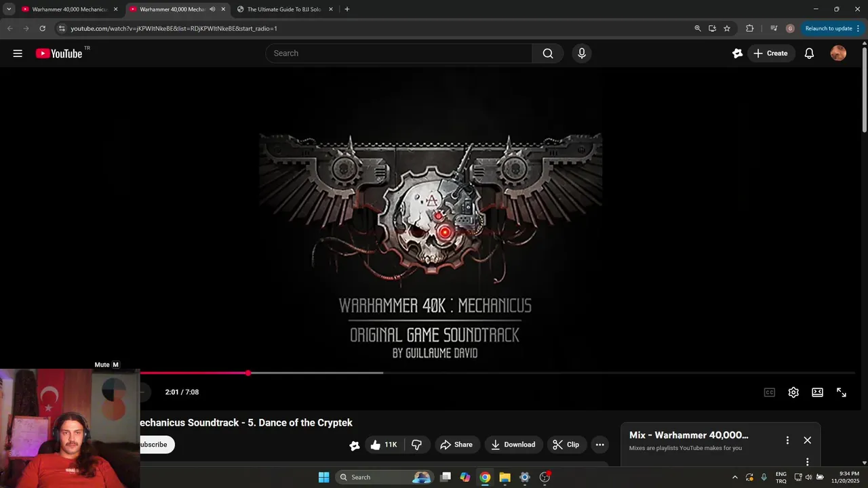Image resolution: width=868 pixels, height=488 pixels.
Task: Bookmark this page with the star
Action: point(727,28)
